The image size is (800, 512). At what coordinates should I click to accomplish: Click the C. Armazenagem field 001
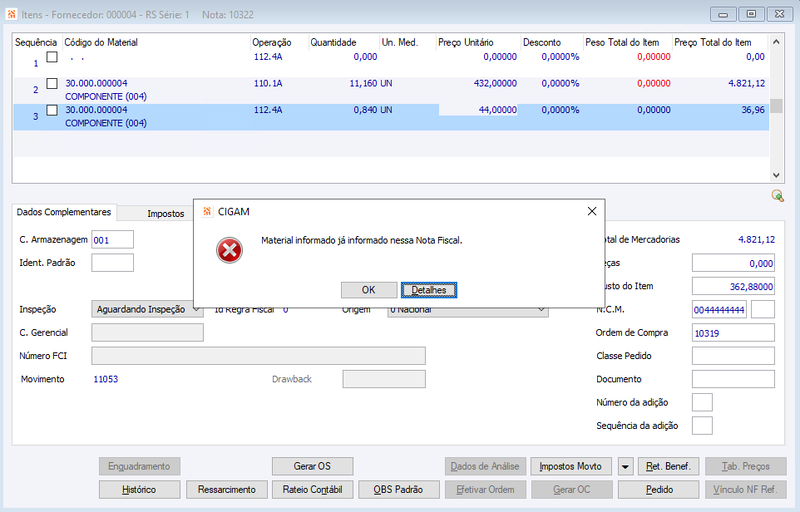point(112,240)
